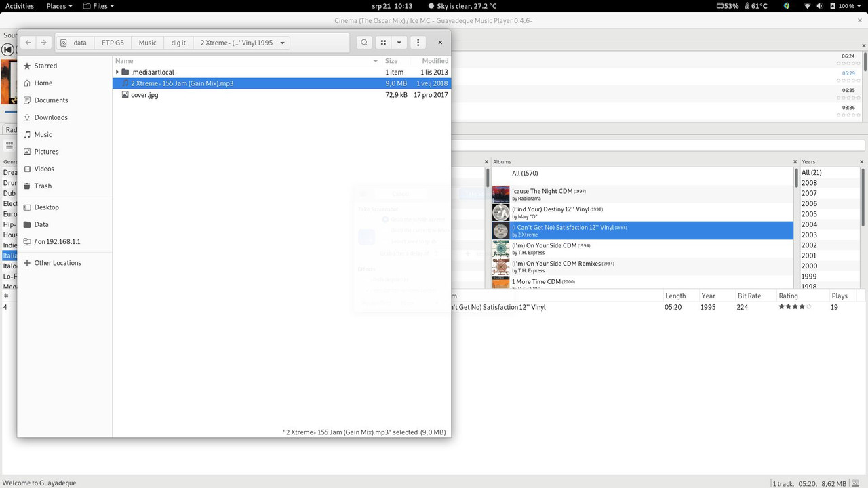Image resolution: width=868 pixels, height=488 pixels.
Task: Open Wi-Fi status icon in top bar
Action: 807,6
